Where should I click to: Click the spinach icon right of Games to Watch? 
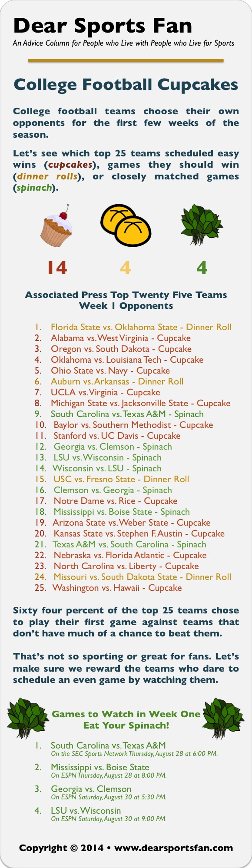224,719
